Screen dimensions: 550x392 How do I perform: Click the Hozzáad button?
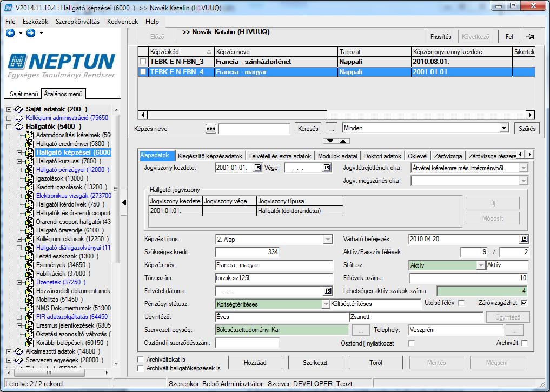click(255, 363)
